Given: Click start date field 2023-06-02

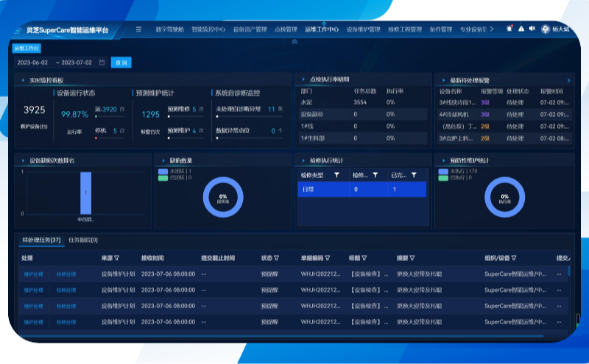Looking at the screenshot, I should point(32,63).
